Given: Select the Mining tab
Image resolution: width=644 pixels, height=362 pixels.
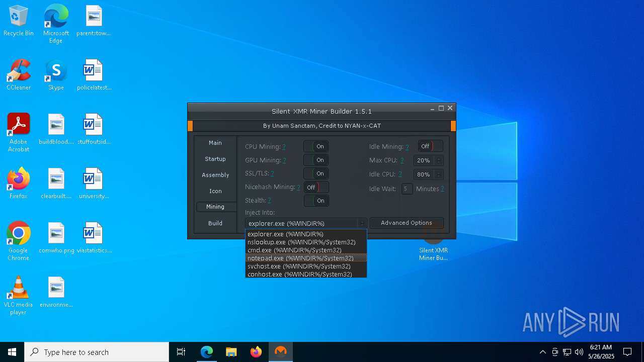Looking at the screenshot, I should pyautogui.click(x=215, y=207).
